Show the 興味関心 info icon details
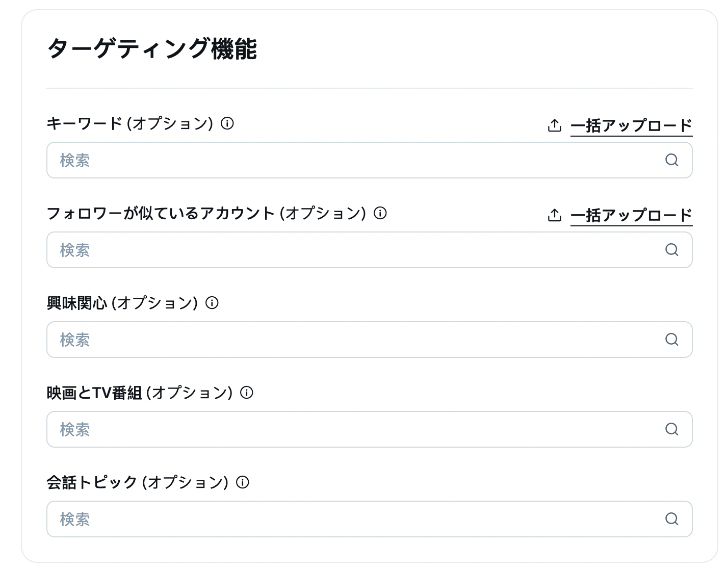Screen dimensions: 728x570 tap(212, 303)
